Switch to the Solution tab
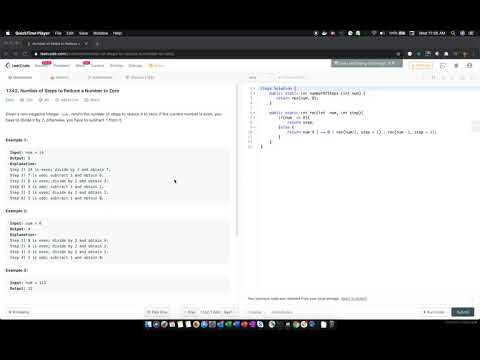Screen dimensions: 480x360 [x=60, y=77]
